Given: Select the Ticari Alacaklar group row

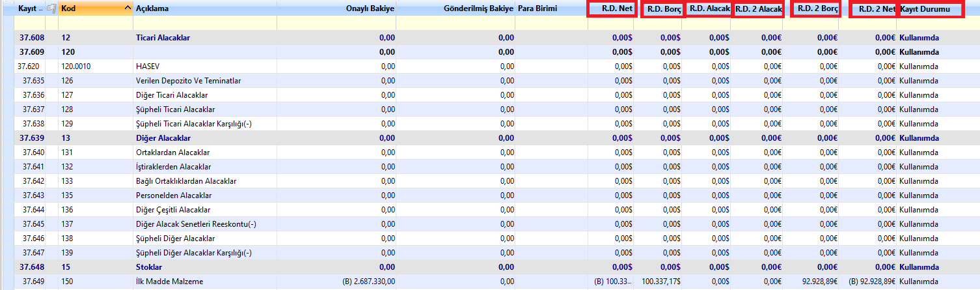Looking at the screenshot, I should 163,38.
